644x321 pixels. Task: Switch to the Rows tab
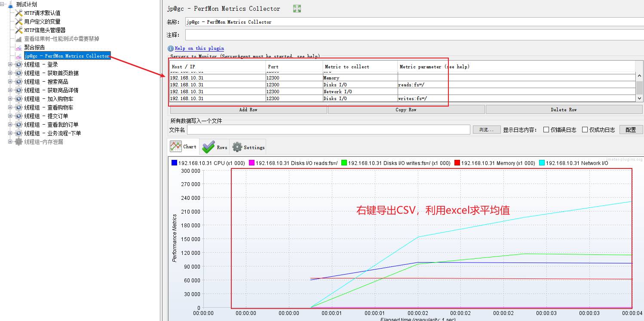click(215, 147)
